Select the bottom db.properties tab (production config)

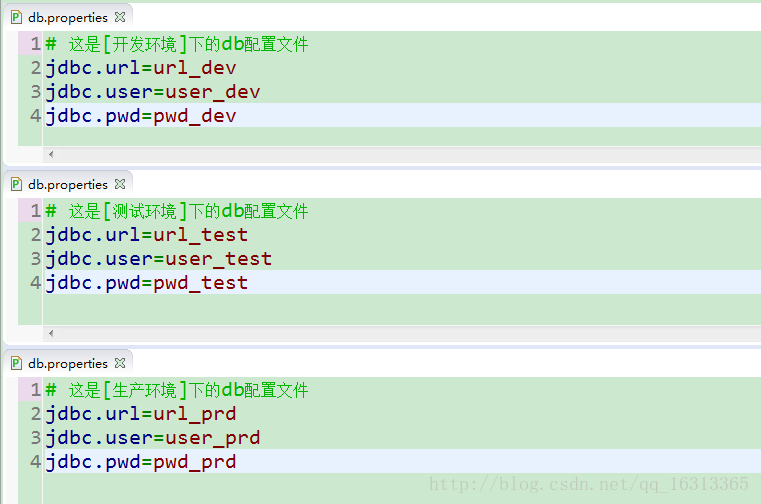pos(68,363)
